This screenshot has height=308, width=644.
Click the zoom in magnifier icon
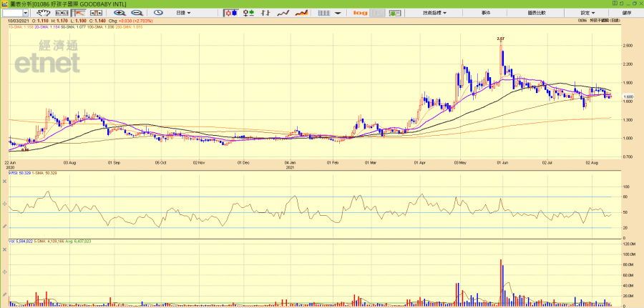(118, 13)
